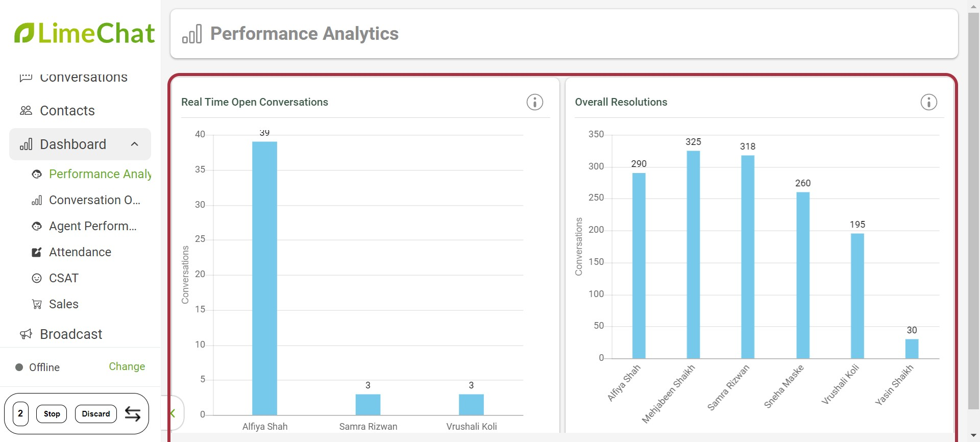Select the Dashboard menu label
980x442 pixels.
(x=73, y=144)
